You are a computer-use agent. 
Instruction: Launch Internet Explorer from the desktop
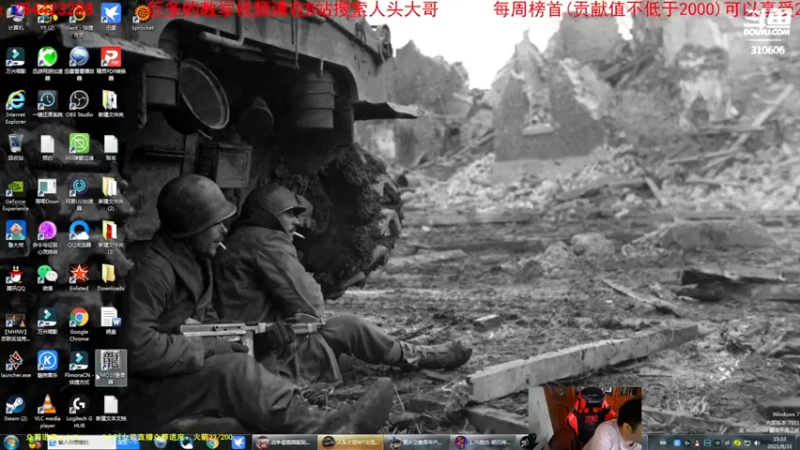pyautogui.click(x=15, y=105)
